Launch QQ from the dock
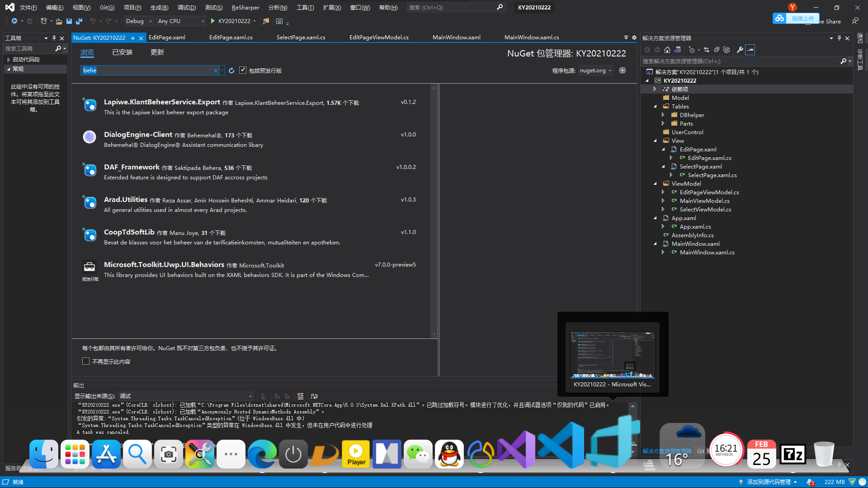The image size is (868, 488). click(449, 454)
